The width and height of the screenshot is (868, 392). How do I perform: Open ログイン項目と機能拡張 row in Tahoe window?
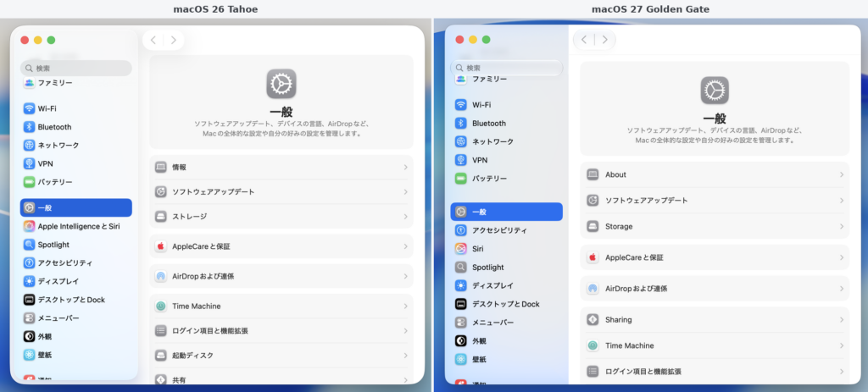coord(281,331)
